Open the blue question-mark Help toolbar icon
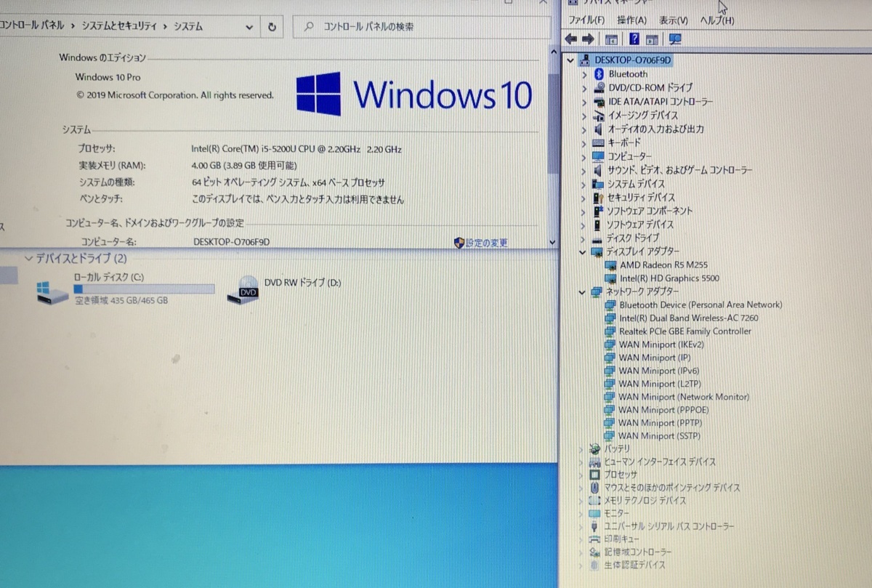Viewport: 872px width, 588px height. click(634, 39)
